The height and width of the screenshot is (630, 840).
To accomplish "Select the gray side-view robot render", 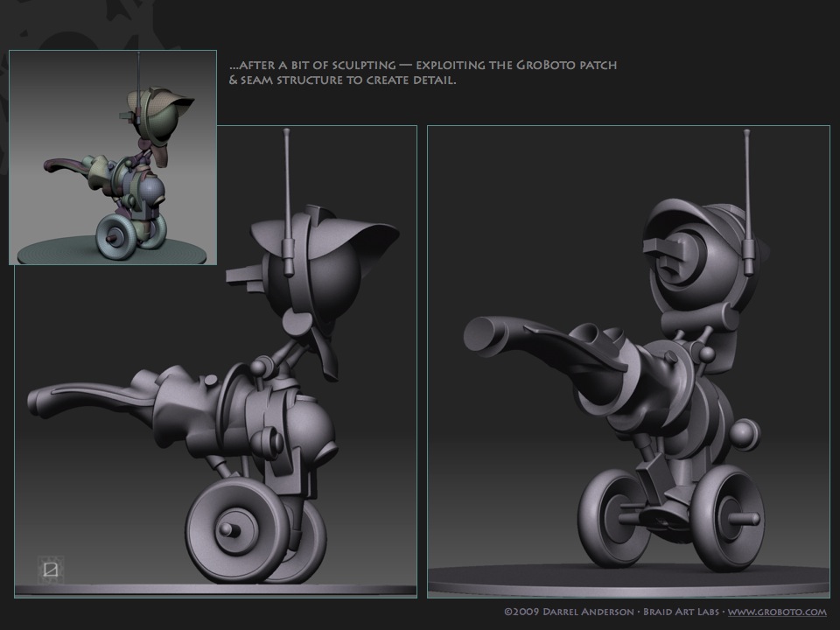I will 215,361.
